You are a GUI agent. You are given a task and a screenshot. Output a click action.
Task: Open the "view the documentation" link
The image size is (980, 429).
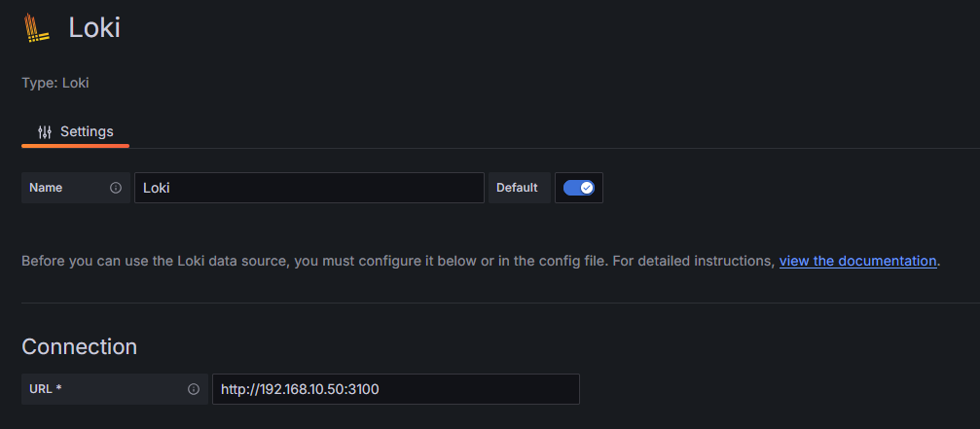pos(857,261)
